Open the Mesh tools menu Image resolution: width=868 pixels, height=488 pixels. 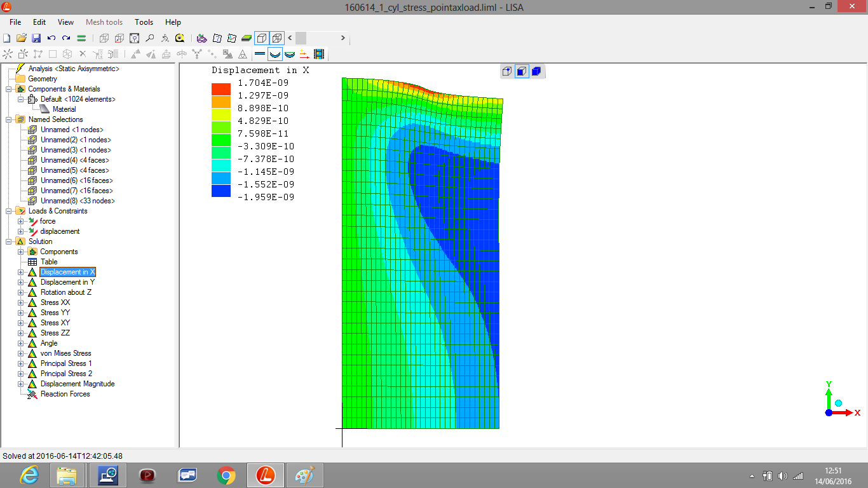click(x=104, y=22)
